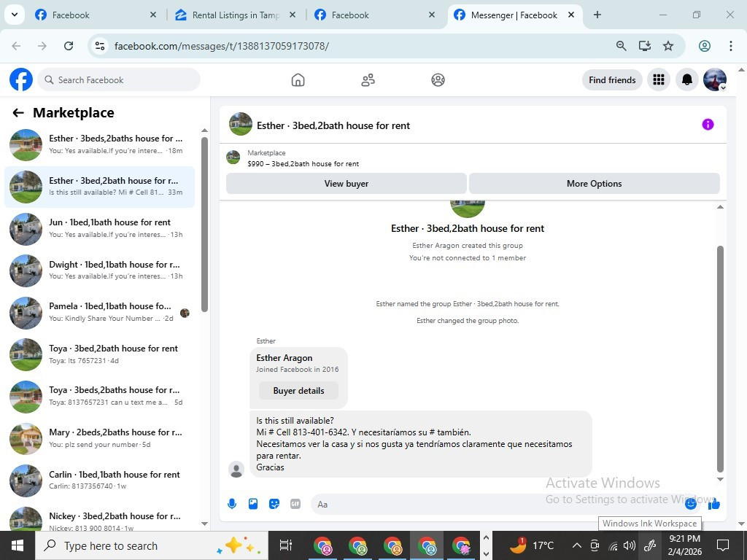Switch to the third Facebook tab
This screenshot has width=747, height=560.
tap(374, 15)
